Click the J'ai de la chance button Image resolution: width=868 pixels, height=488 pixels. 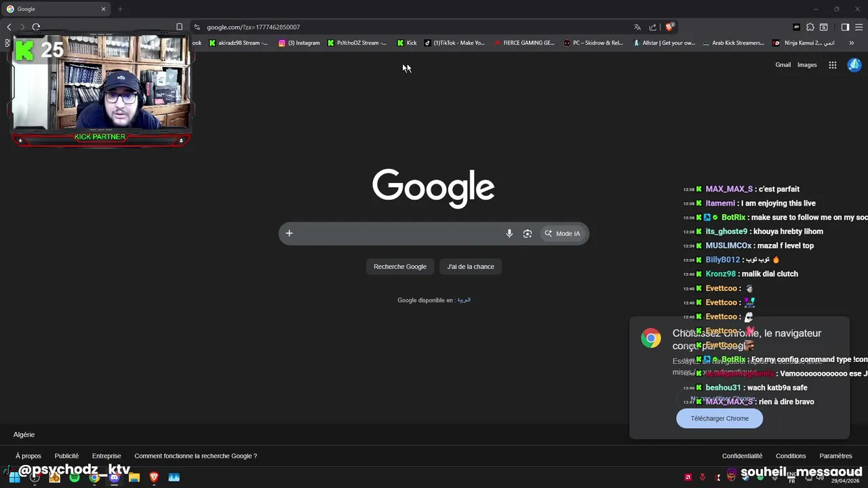(471, 266)
